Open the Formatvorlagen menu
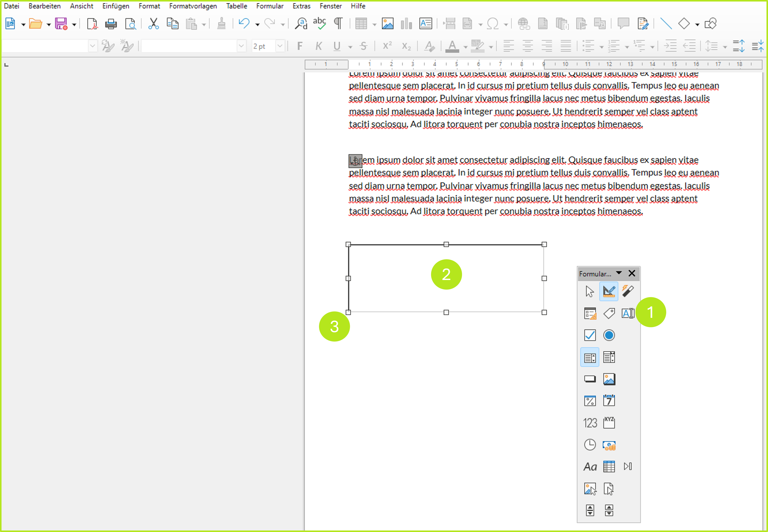This screenshot has width=768, height=532. coord(193,6)
